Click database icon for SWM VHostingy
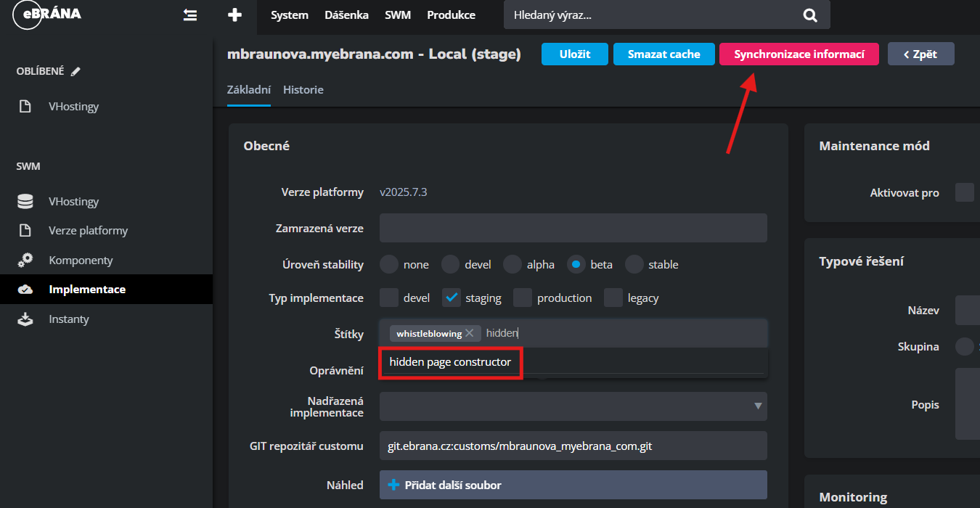This screenshot has height=508, width=980. pos(25,202)
